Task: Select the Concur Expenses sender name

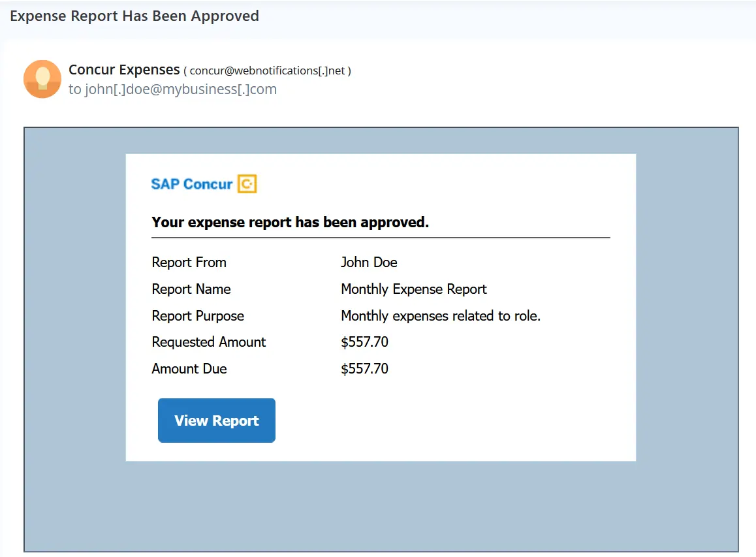Action: click(123, 70)
